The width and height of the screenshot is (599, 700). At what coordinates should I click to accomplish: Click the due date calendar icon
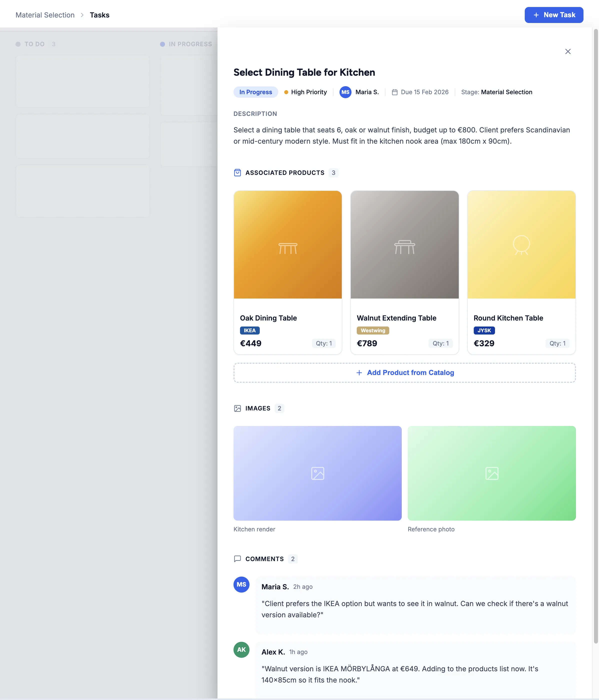(x=394, y=92)
